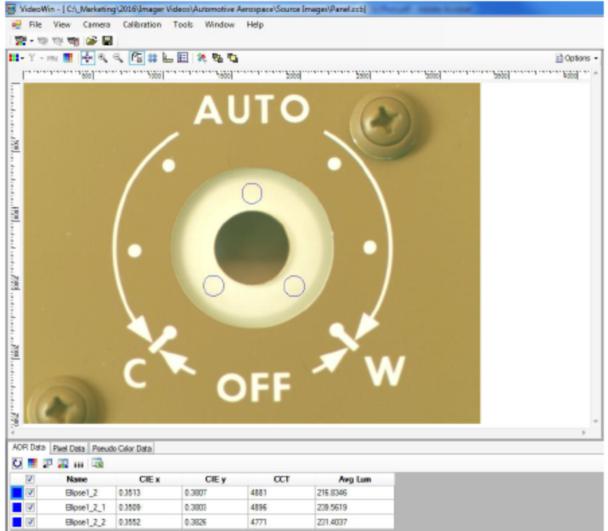This screenshot has width=608, height=531.
Task: Select the top ellipse AOI on the image
Action: [x=252, y=193]
